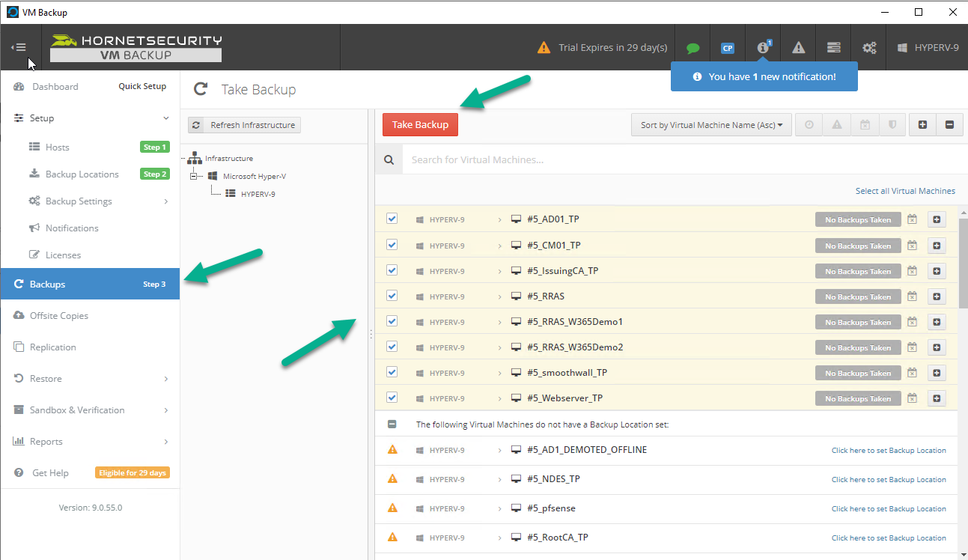Click plus button on #5_CM01_TP row
The height and width of the screenshot is (560, 968).
(x=937, y=246)
